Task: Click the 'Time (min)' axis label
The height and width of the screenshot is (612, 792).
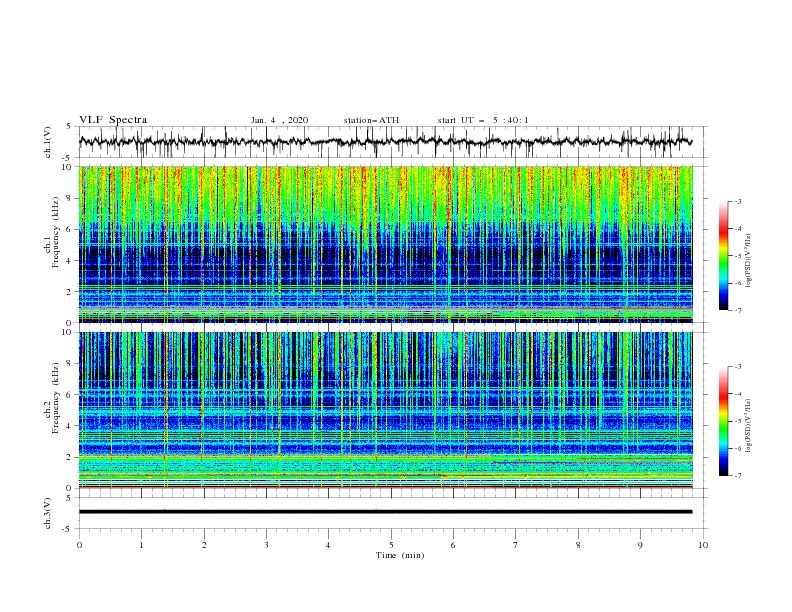Action: (400, 555)
